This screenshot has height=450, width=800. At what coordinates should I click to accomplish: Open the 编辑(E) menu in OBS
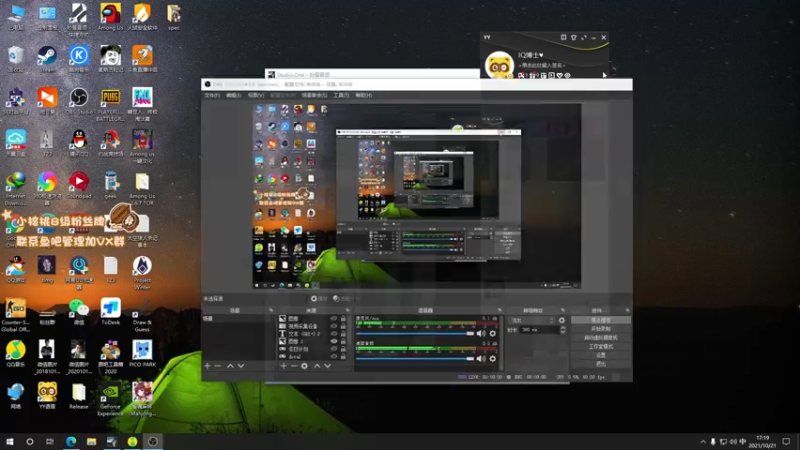[x=234, y=95]
